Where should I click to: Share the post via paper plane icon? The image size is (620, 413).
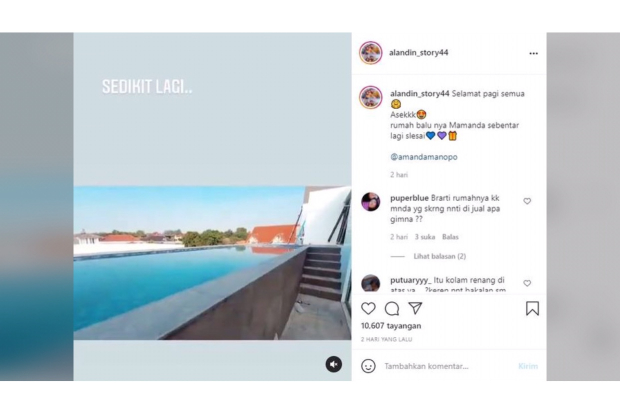point(415,308)
